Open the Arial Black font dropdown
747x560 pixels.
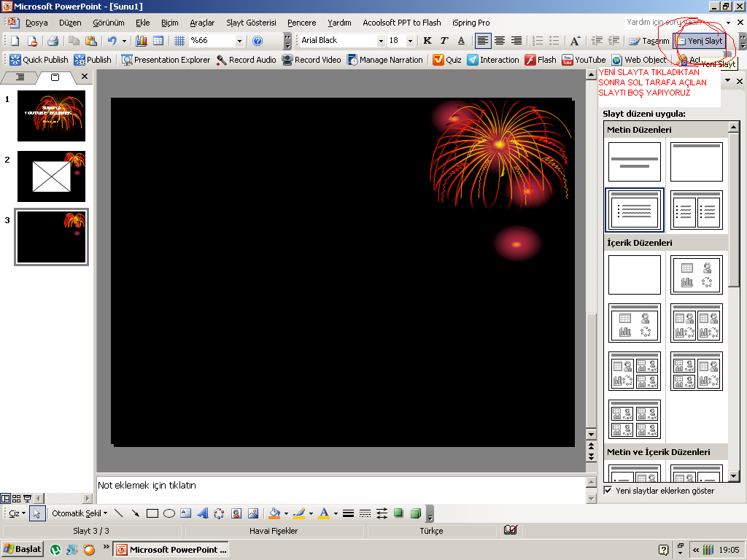pos(381,41)
